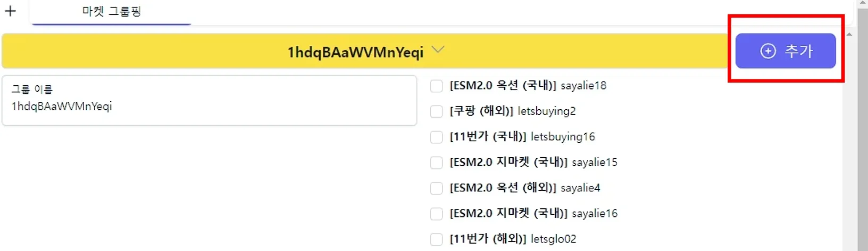Select the ESM2.0 지마켓 (국내) sayalie15 checkbox
The width and height of the screenshot is (868, 251).
click(436, 163)
